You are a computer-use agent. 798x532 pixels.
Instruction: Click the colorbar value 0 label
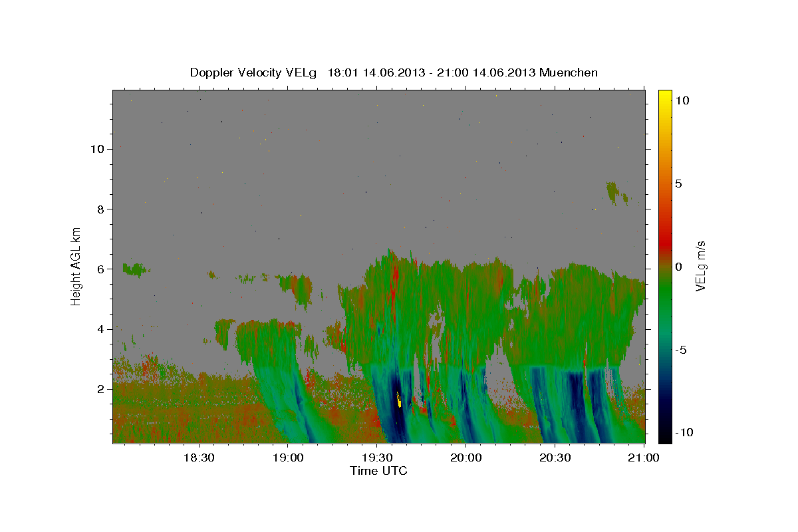[678, 267]
